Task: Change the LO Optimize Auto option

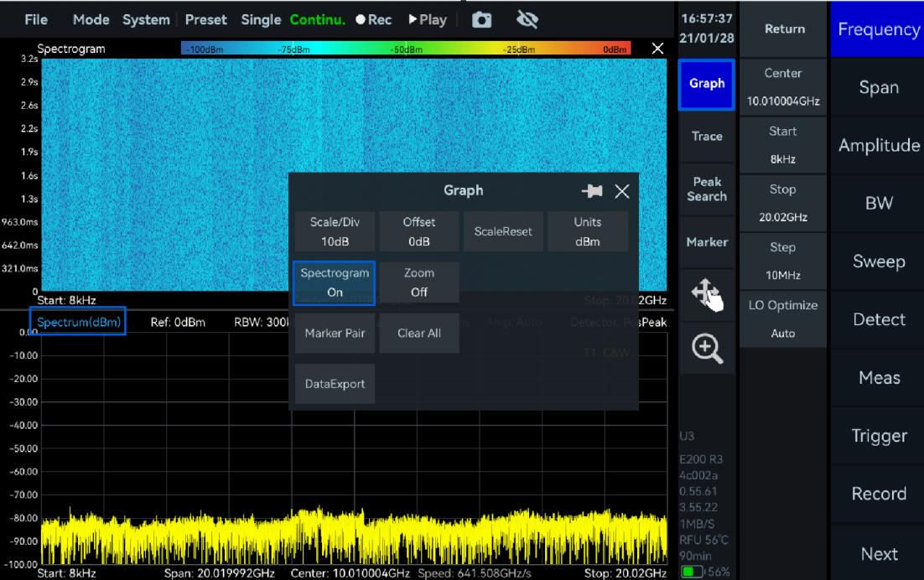Action: pos(783,318)
